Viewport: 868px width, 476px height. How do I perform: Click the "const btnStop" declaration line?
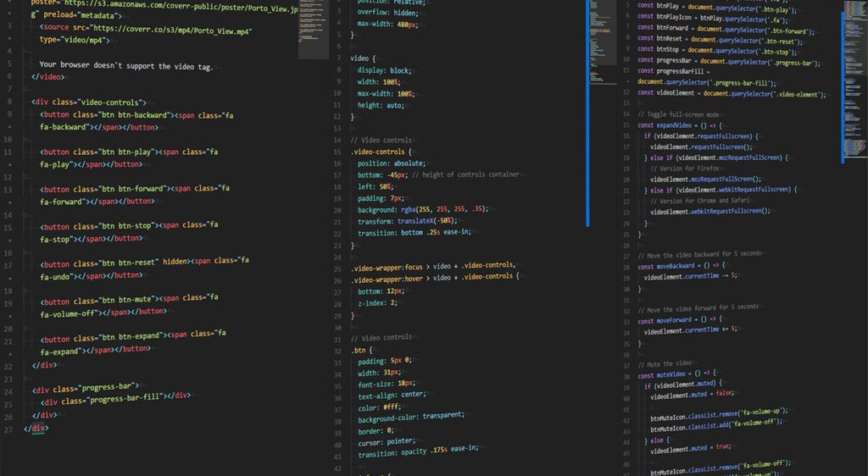(717, 51)
